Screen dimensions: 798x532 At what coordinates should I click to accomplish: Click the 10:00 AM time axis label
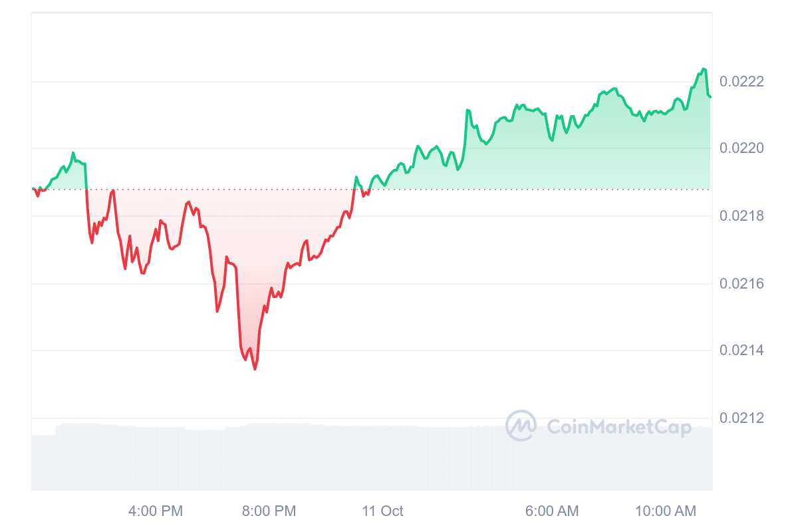(x=665, y=511)
